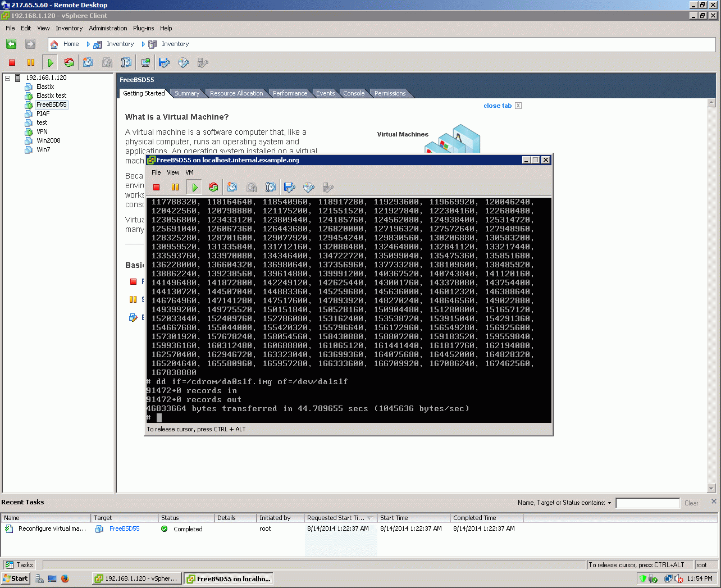The height and width of the screenshot is (588, 721).
Task: Select the VM named test
Action: (x=42, y=122)
